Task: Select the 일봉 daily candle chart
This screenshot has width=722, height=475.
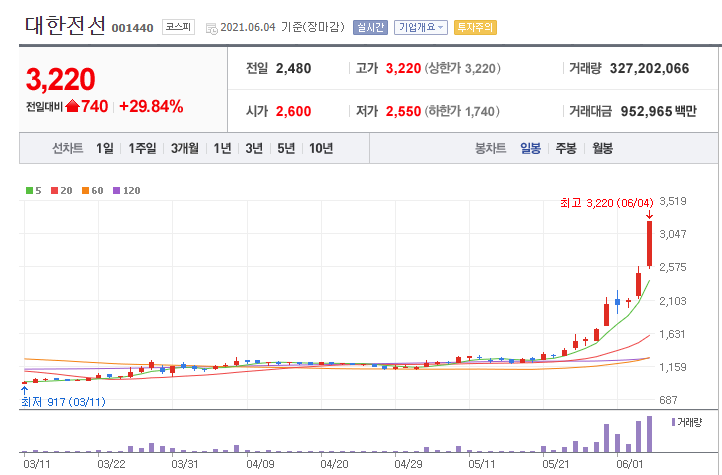Action: click(x=530, y=148)
